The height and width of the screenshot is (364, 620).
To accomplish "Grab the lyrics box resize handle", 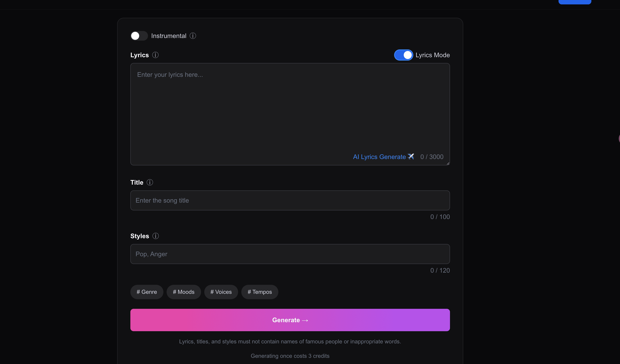I will [448, 163].
